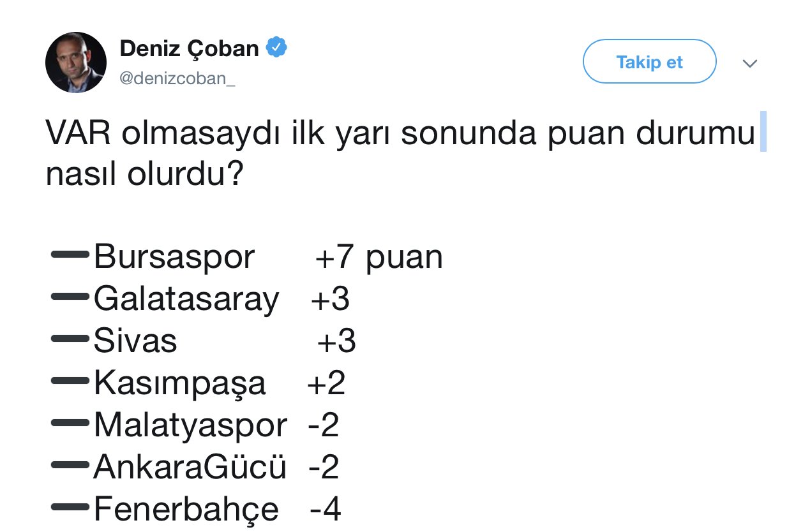Expand the tweet options chevron
The image size is (803, 532).
(x=751, y=63)
